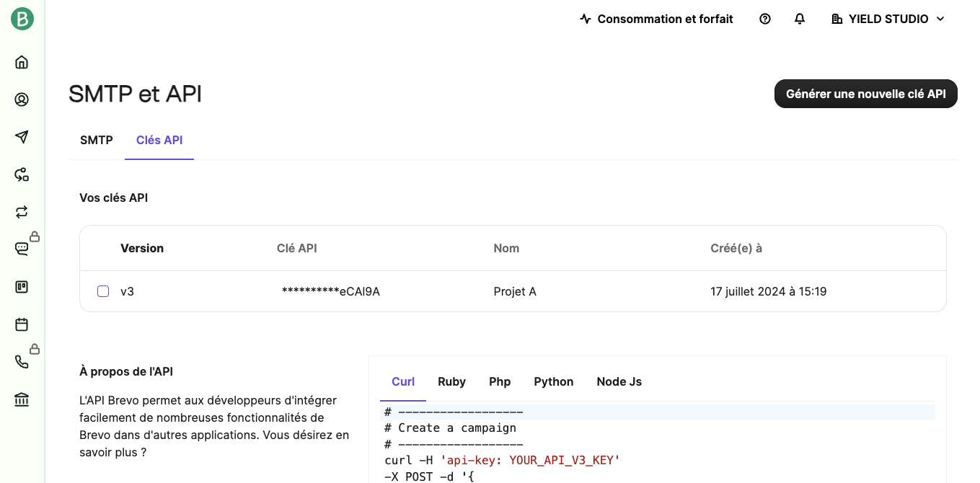The height and width of the screenshot is (483, 980).
Task: Switch to the SMTP tab
Action: (x=97, y=140)
